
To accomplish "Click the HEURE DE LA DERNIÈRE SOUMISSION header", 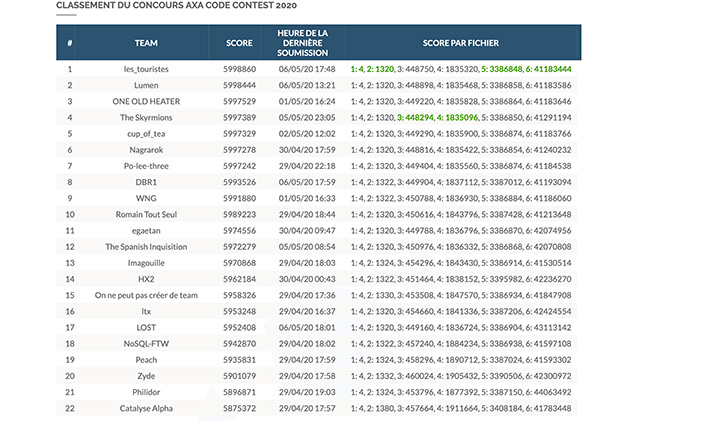I will coord(305,43).
